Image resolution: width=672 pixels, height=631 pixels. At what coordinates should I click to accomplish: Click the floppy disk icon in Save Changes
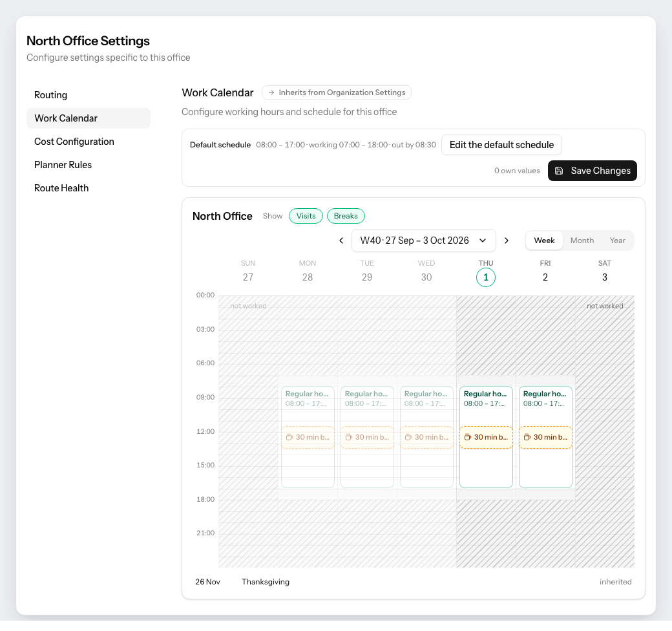pos(559,171)
